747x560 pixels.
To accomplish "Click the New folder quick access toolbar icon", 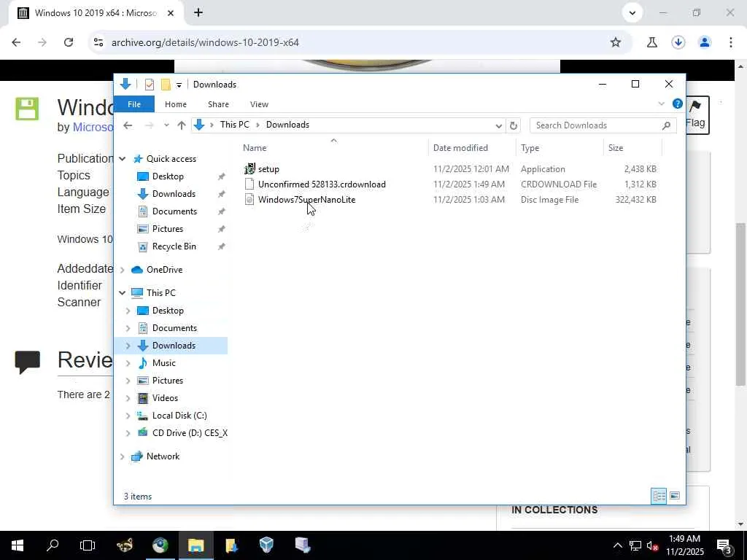I will tap(166, 85).
